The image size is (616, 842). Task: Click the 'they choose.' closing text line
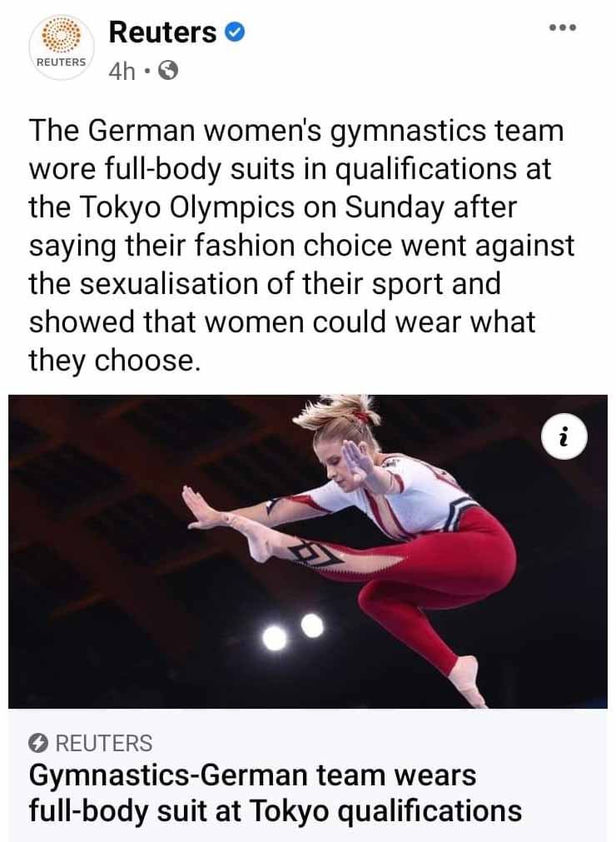tap(114, 361)
